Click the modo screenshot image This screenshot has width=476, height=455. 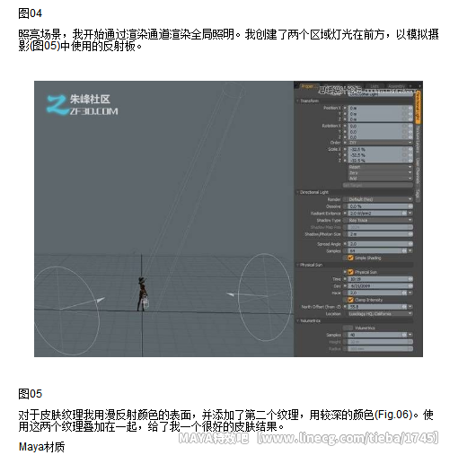(x=228, y=219)
